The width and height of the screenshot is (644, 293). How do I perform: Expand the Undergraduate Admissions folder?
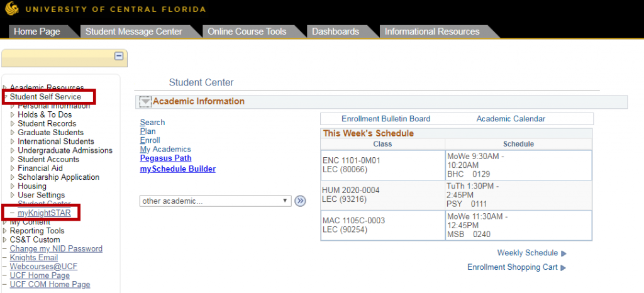pos(13,151)
